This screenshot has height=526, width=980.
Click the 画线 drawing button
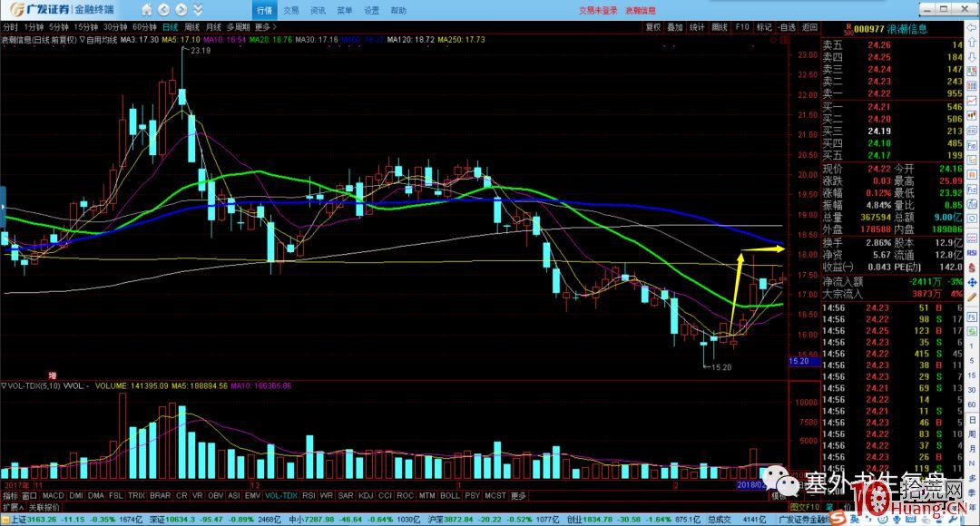720,27
